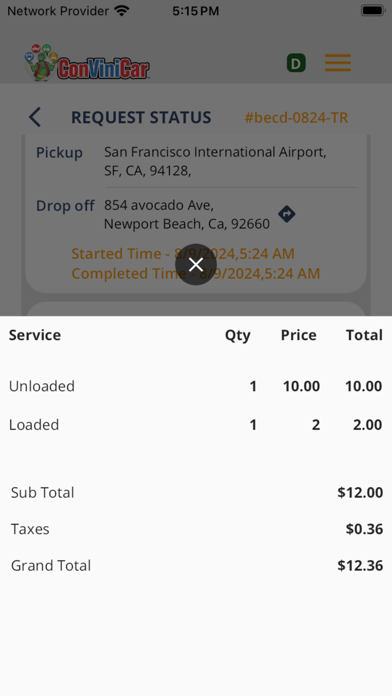Select request ID #becd-0824-TR
Image resolution: width=392 pixels, height=696 pixels.
[x=296, y=118]
